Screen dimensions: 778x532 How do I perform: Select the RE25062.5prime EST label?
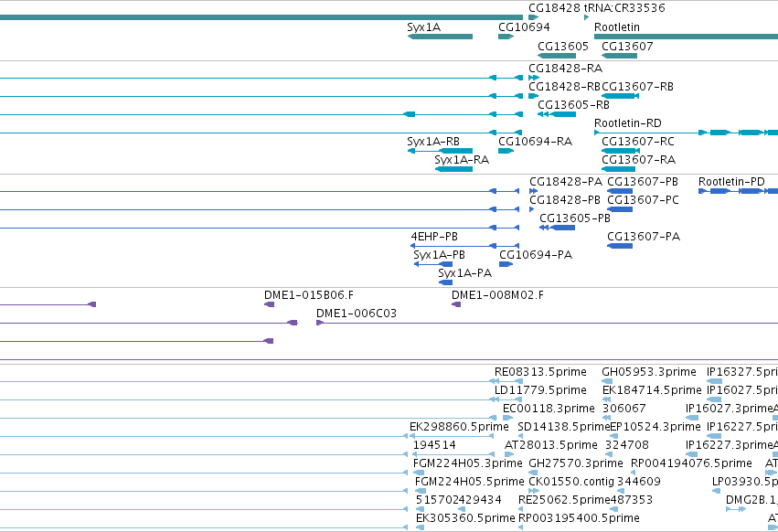click(564, 501)
